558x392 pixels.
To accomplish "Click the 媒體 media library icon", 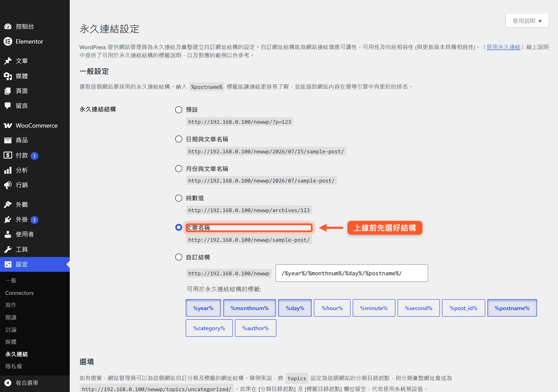I will coord(8,76).
